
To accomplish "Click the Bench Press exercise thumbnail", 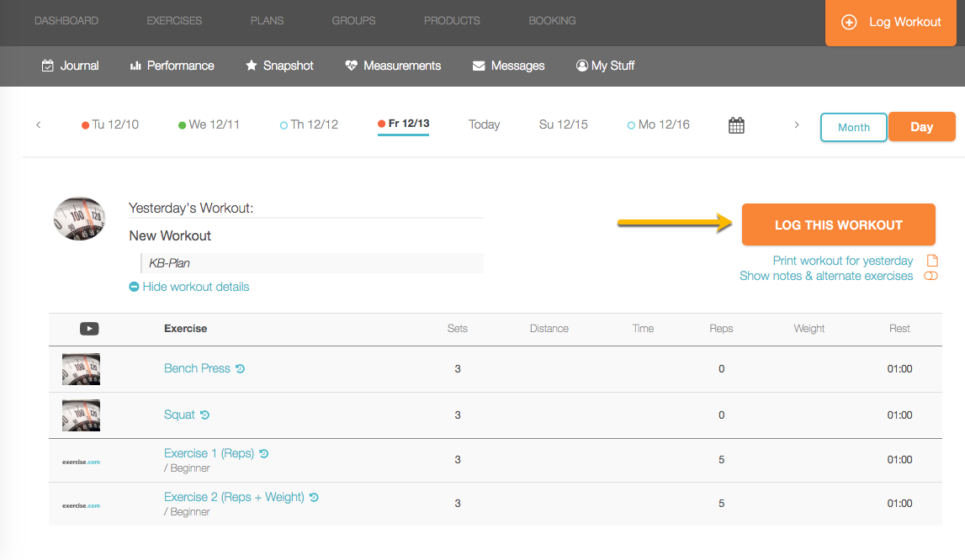I will pyautogui.click(x=81, y=369).
